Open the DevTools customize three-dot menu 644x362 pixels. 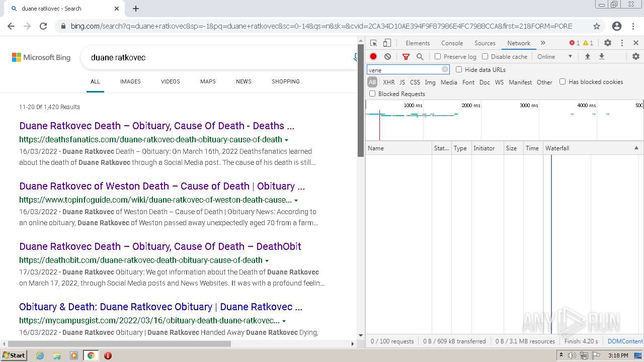click(x=622, y=43)
